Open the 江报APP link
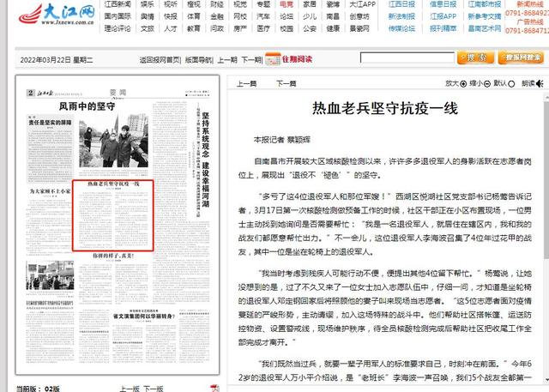This screenshot has width=549, height=392. point(443,16)
